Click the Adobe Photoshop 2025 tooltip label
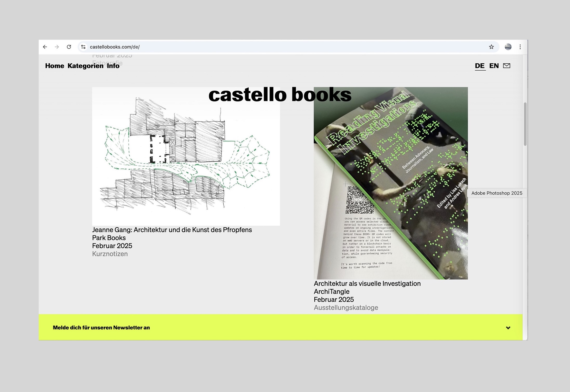This screenshot has width=570, height=392. 497,193
